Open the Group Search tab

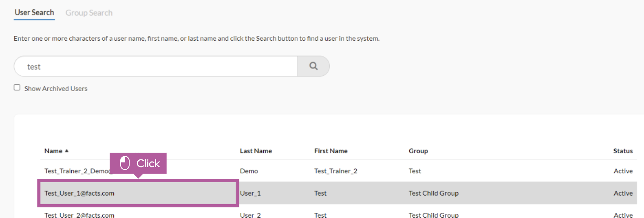[89, 13]
